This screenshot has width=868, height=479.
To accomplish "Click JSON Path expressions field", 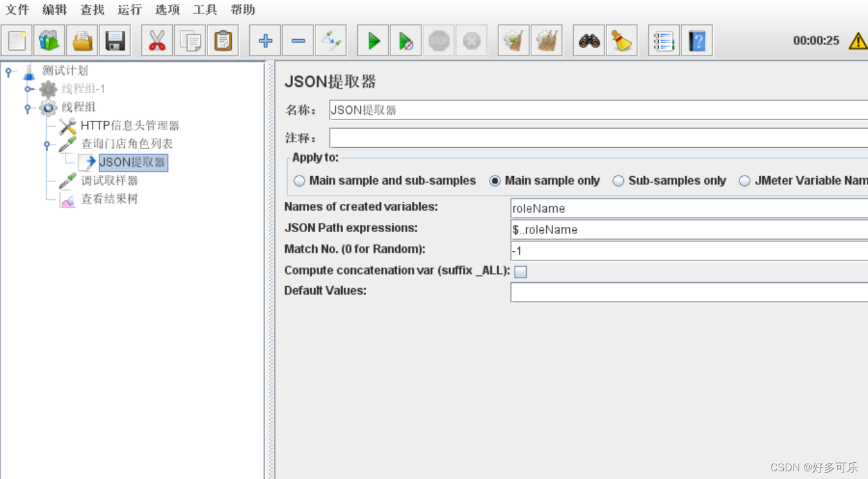I will coord(689,230).
